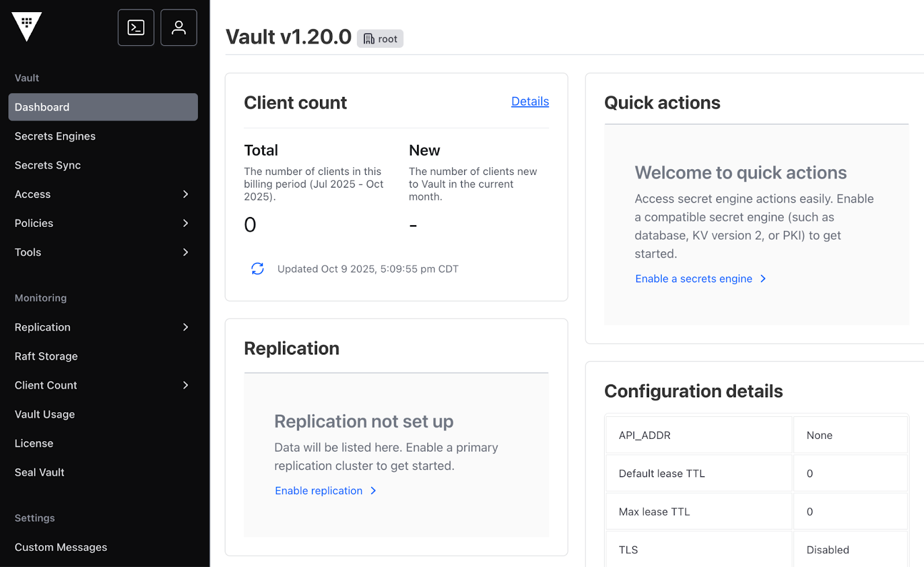Open the License page
The height and width of the screenshot is (567, 924).
pos(34,443)
